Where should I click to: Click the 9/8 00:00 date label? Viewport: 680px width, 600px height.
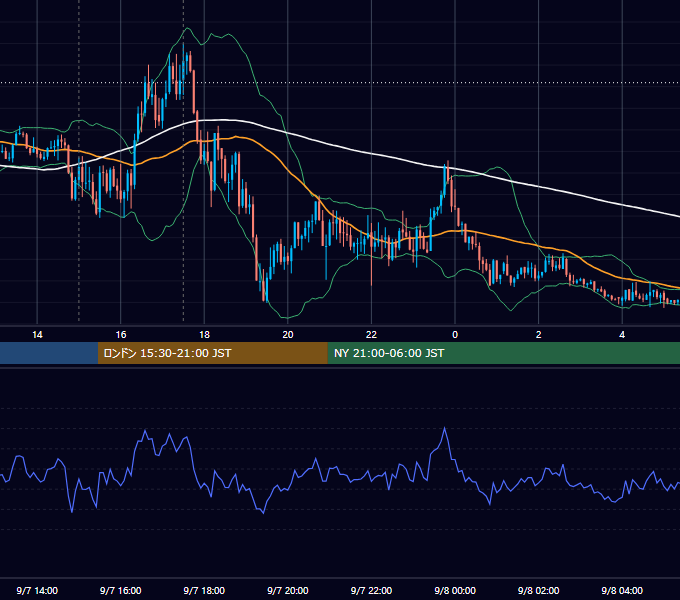coord(455,590)
